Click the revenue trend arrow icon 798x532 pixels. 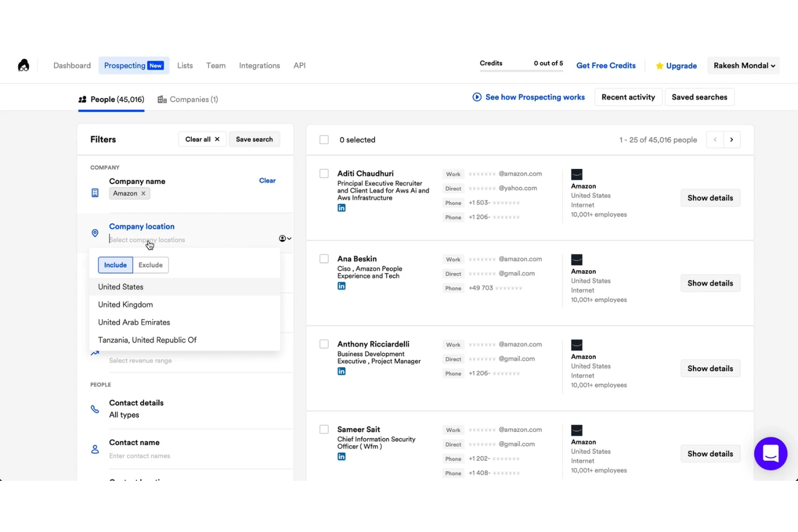tap(95, 354)
